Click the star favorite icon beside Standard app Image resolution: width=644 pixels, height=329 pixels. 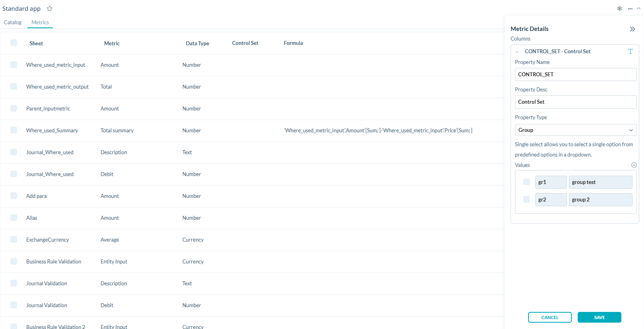(50, 8)
